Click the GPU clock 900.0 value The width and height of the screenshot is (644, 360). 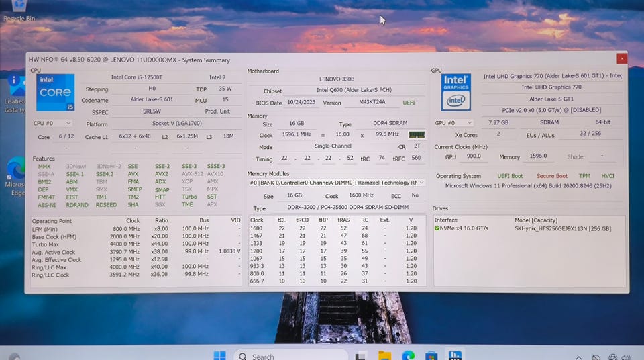pyautogui.click(x=474, y=156)
